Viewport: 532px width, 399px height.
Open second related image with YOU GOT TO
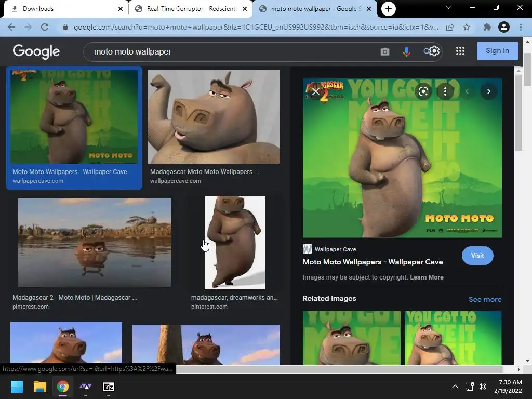(453, 338)
